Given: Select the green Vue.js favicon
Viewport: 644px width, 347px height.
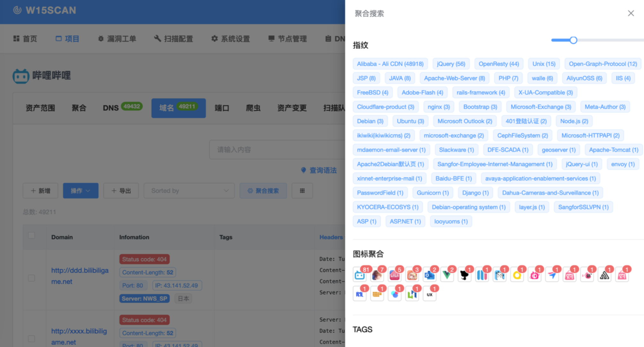Looking at the screenshot, I should (447, 275).
